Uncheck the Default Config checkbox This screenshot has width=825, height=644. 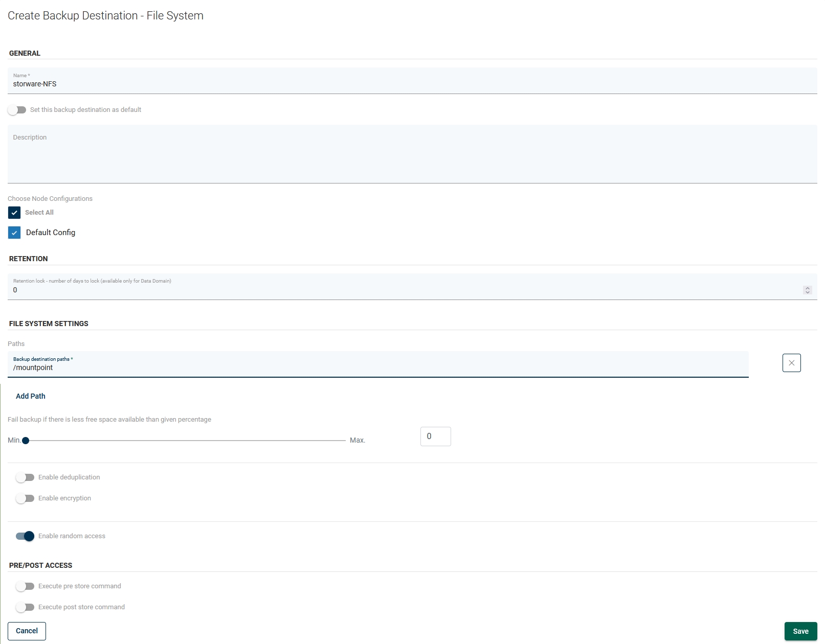pos(14,233)
